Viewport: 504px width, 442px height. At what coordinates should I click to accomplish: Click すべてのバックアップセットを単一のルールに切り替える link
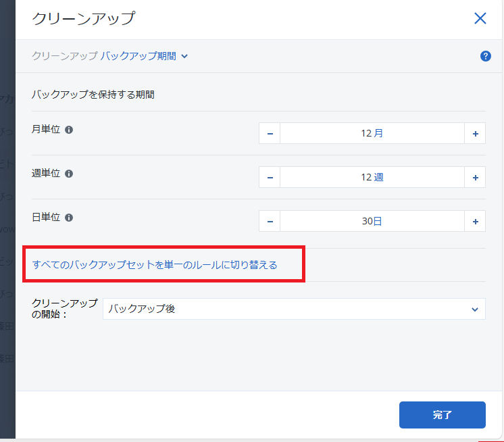click(x=155, y=265)
